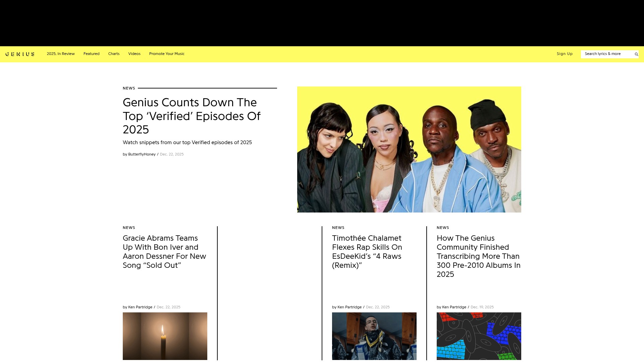Open the vinyl and keyboards thumbnail
This screenshot has width=644, height=362.
tap(479, 336)
